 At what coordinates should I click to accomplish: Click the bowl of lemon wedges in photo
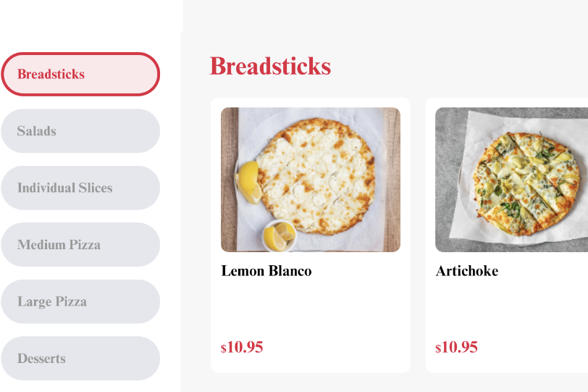click(279, 235)
